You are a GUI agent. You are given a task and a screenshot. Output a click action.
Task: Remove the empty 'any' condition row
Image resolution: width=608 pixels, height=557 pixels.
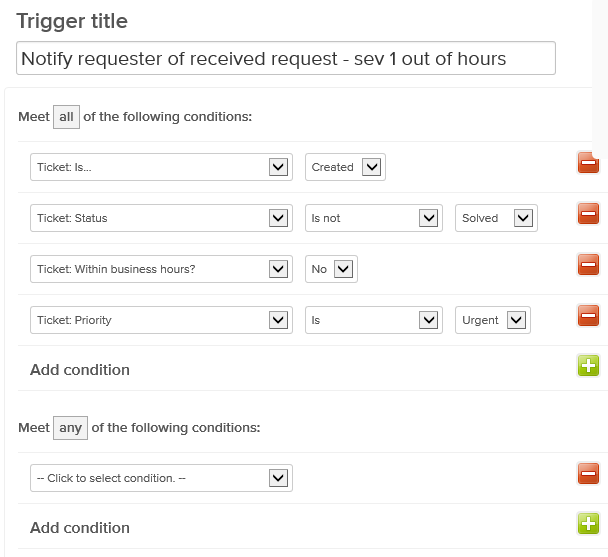(x=588, y=474)
